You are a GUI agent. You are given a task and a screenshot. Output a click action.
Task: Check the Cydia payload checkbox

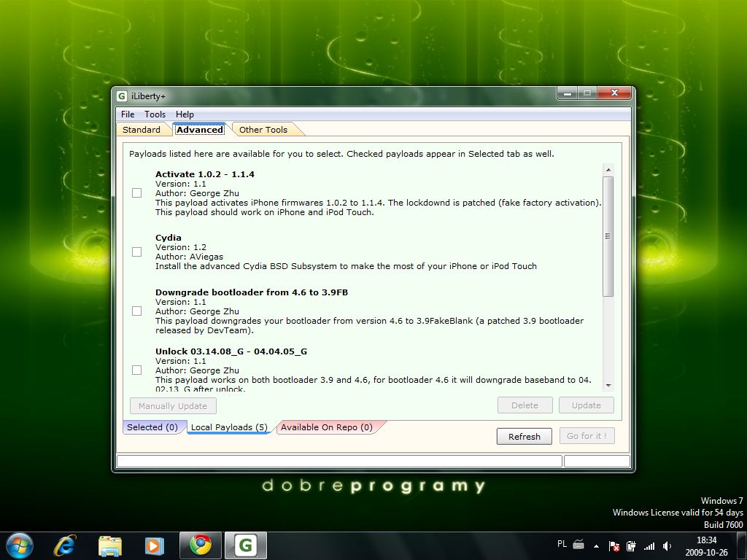click(136, 252)
